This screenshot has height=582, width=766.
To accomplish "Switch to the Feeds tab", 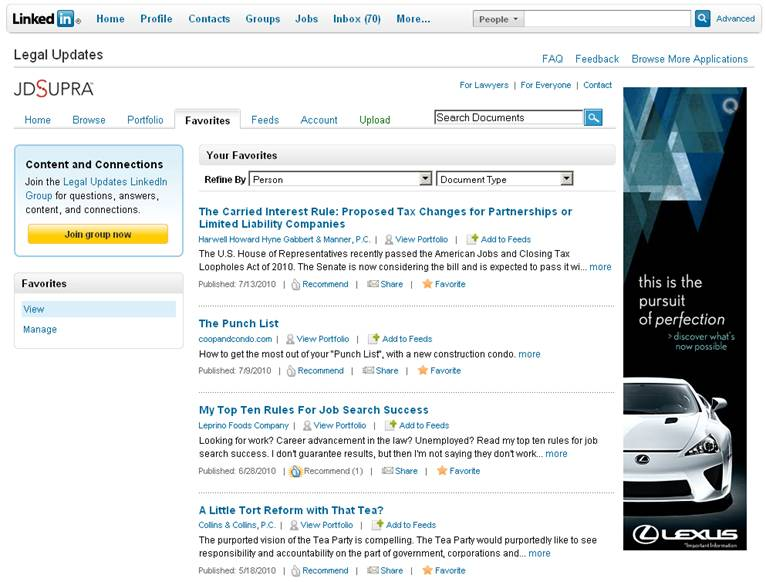I will 265,120.
